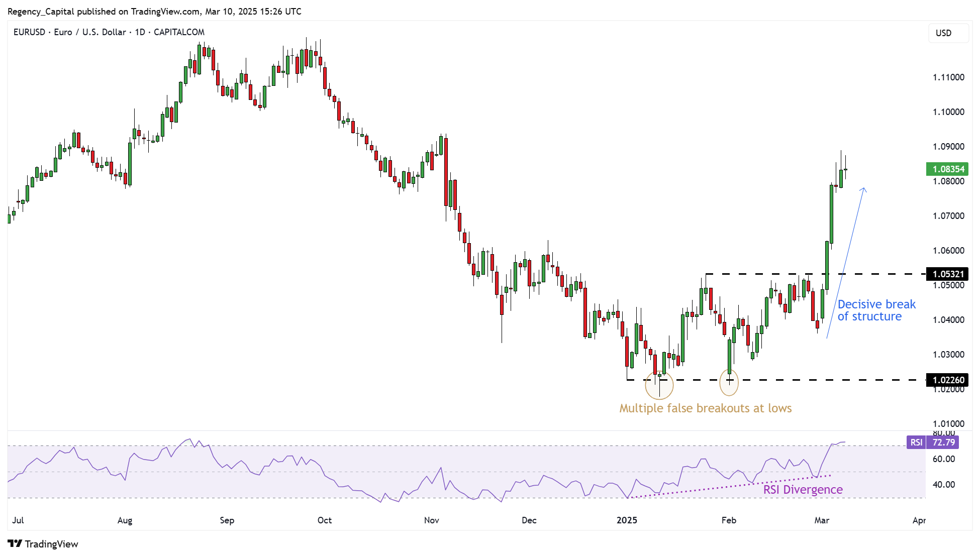Image resolution: width=980 pixels, height=557 pixels.
Task: Click the Apr label on time axis
Action: pos(919,520)
